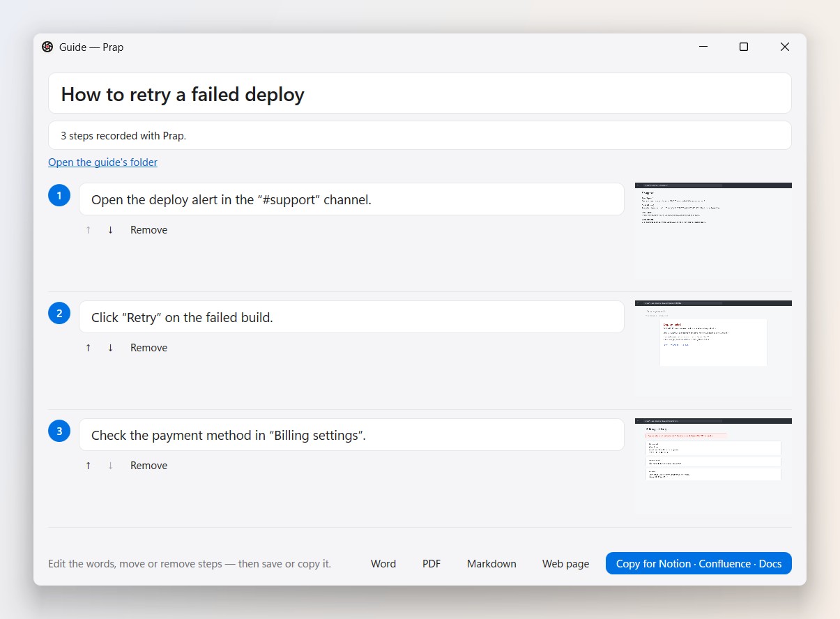Copy for Notion · Confluence · Docs
The image size is (840, 619).
click(698, 564)
